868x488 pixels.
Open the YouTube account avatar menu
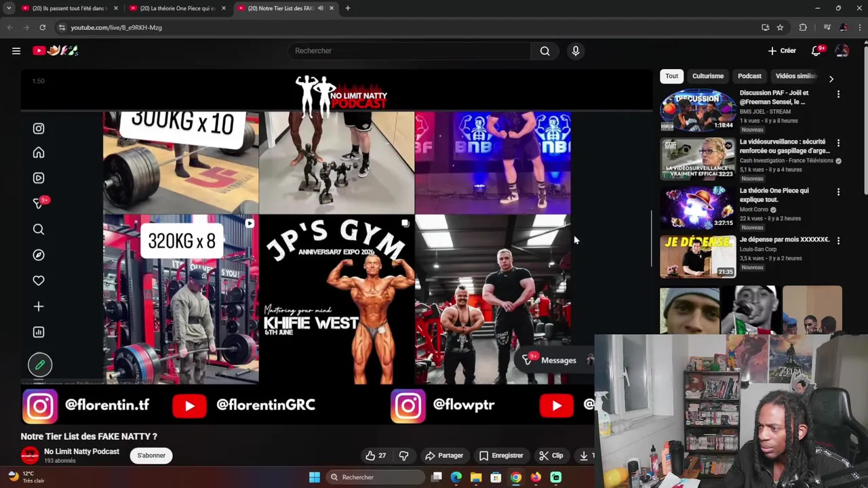tap(842, 51)
